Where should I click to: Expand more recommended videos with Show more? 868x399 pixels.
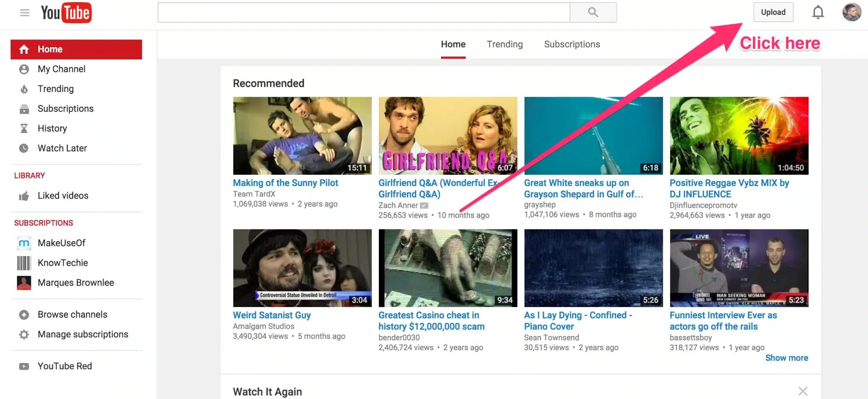pos(787,357)
